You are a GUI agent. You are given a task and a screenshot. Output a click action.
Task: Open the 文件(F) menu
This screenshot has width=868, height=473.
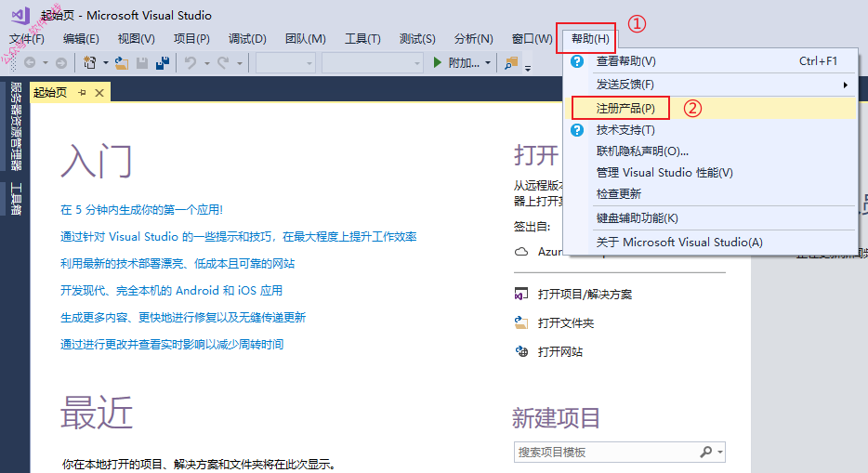[x=27, y=39]
